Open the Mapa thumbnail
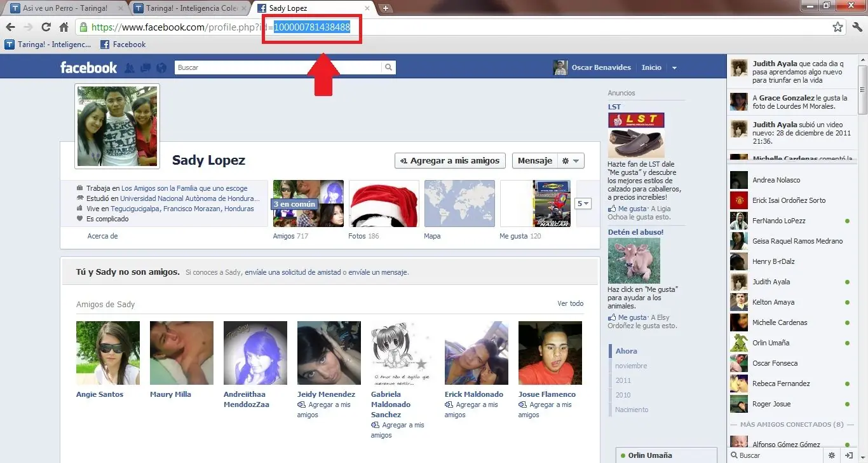The image size is (868, 463). pyautogui.click(x=459, y=204)
